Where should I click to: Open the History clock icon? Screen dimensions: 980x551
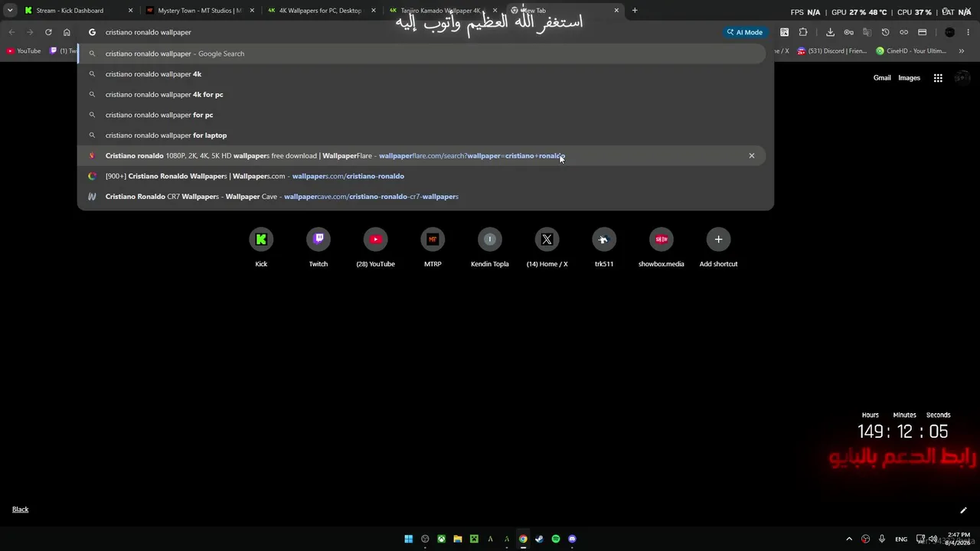(885, 32)
